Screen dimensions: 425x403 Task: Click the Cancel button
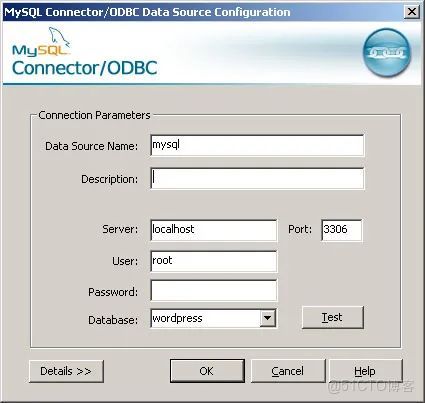[x=288, y=371]
